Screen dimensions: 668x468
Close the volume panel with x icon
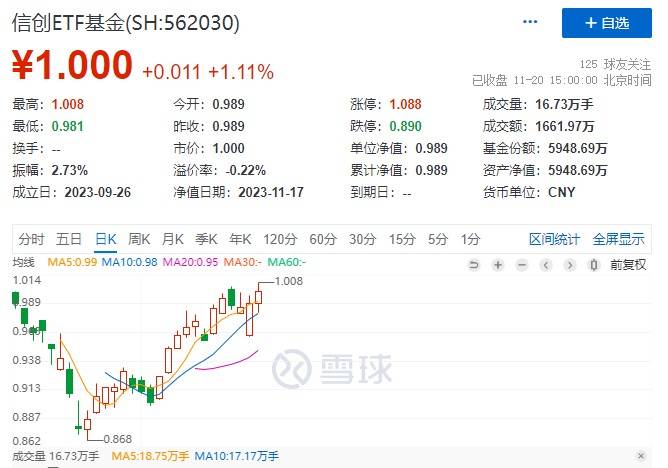tap(641, 456)
